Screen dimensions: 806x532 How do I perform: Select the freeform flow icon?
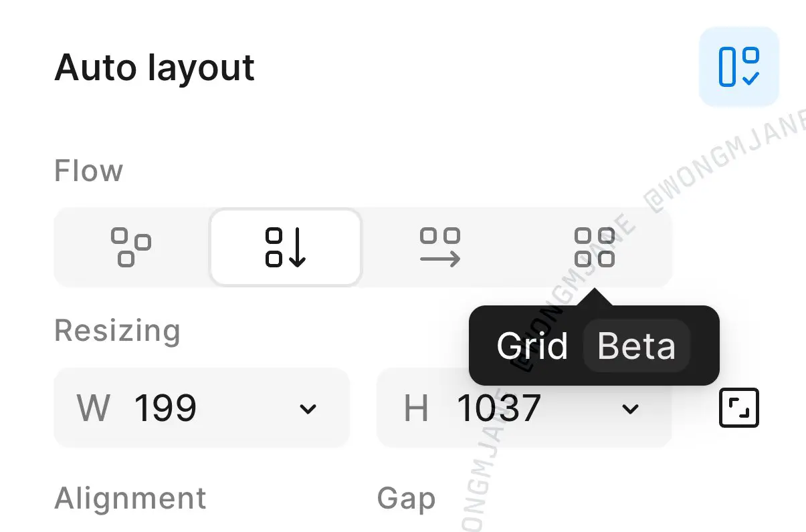click(130, 247)
